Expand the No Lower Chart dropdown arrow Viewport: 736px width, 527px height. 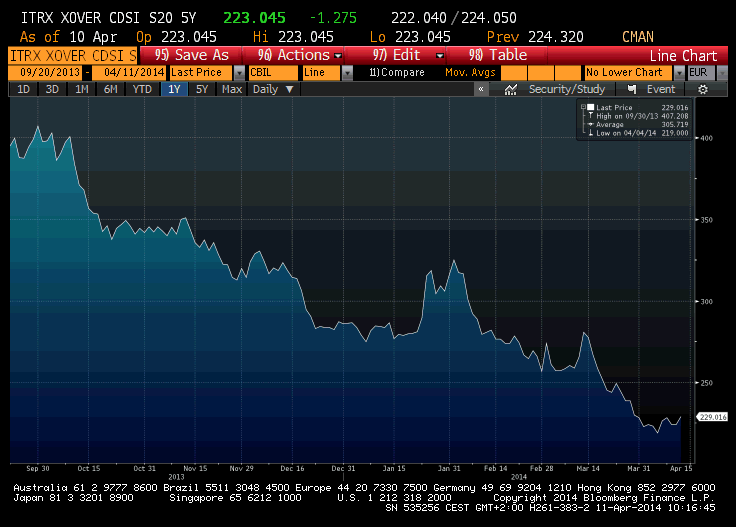click(679, 73)
